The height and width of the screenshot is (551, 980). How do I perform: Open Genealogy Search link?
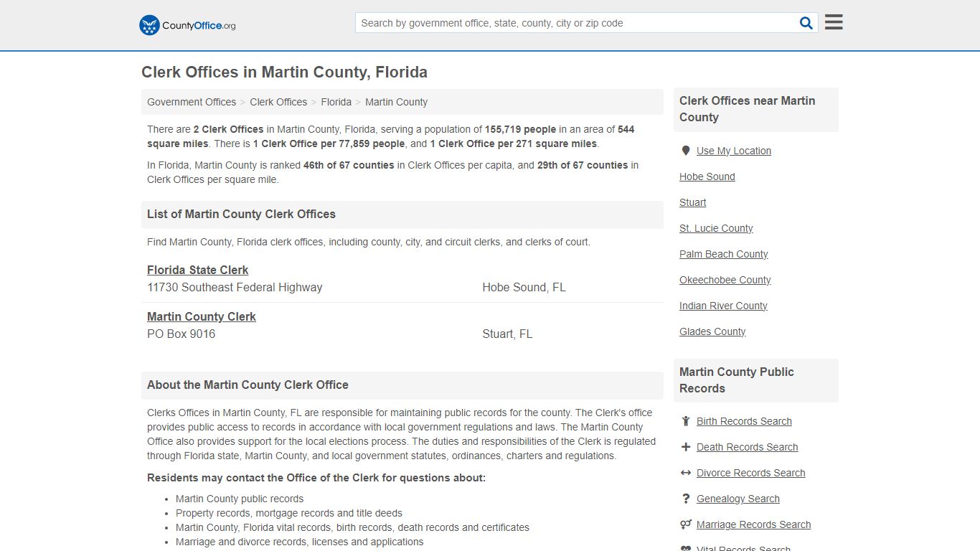tap(738, 499)
